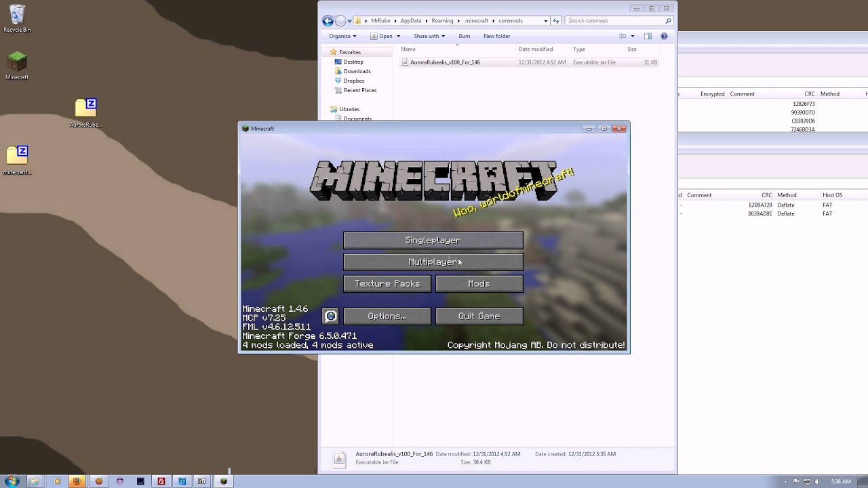The height and width of the screenshot is (488, 868).
Task: Open Windows Media Player from taskbar
Action: click(x=57, y=481)
